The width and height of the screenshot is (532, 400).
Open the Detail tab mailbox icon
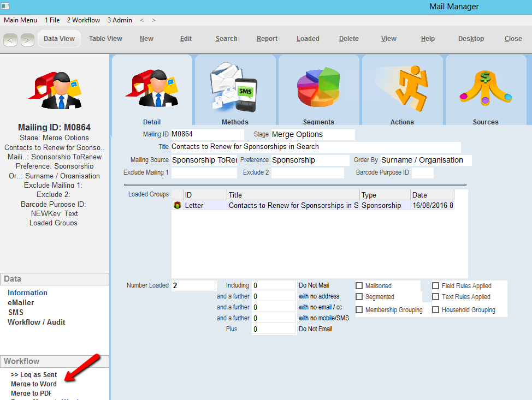click(x=152, y=87)
